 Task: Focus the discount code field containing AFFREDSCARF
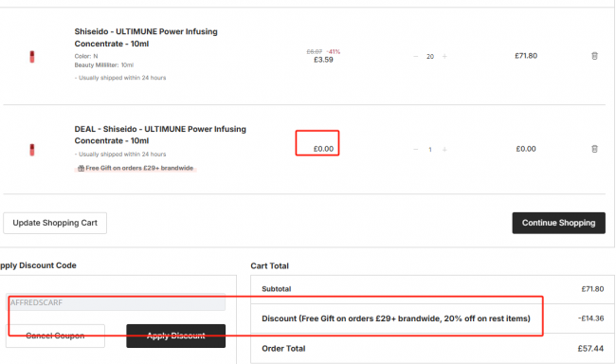[x=116, y=302]
